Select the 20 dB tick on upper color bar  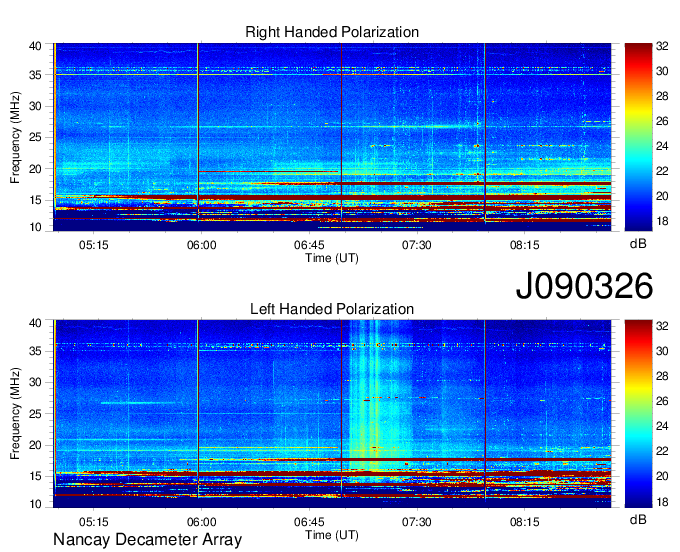(662, 196)
